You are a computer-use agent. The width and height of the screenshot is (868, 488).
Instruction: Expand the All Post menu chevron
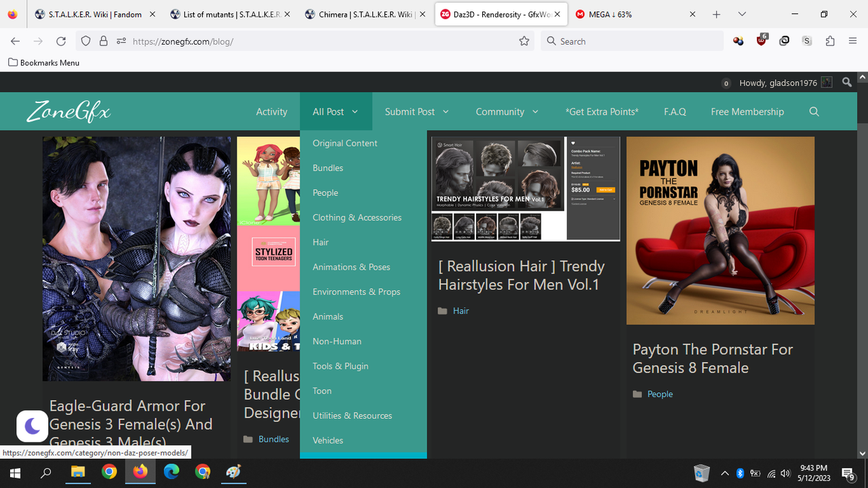tap(355, 112)
